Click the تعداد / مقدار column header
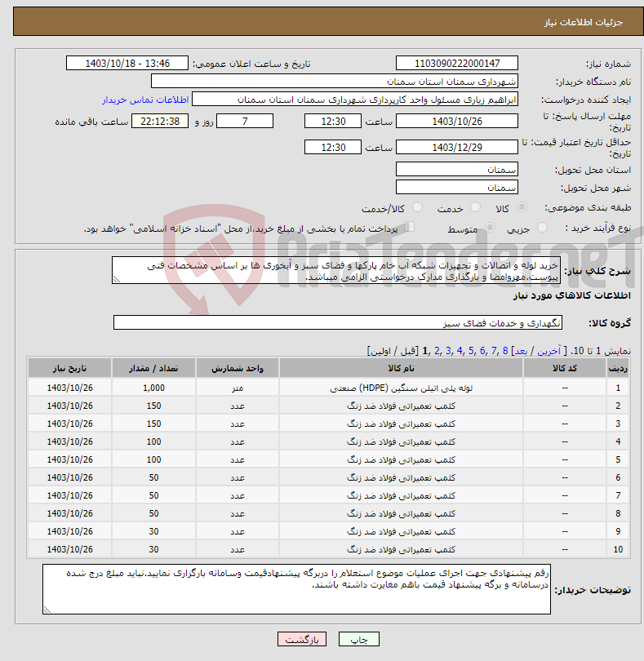Screen dimensions: 644x661 (153, 368)
